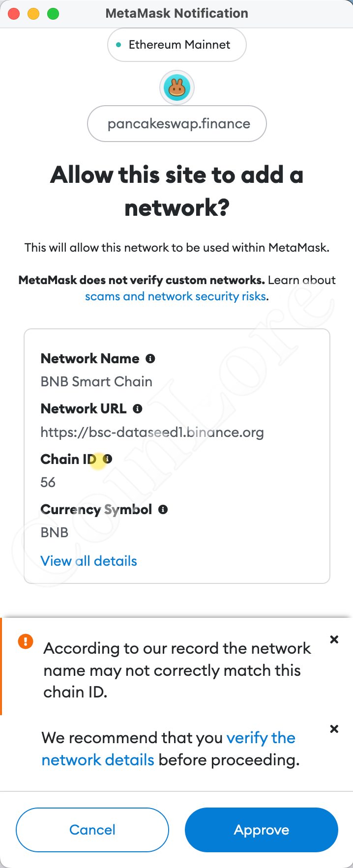Follow the verify the network details link
Screen dimensions: 353x868
pyautogui.click(x=169, y=749)
